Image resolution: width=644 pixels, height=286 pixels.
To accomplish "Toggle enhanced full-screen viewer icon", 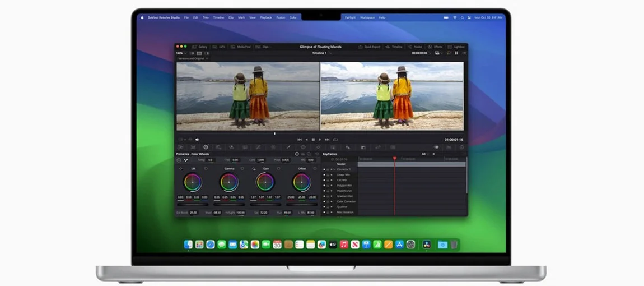I will click(x=456, y=53).
